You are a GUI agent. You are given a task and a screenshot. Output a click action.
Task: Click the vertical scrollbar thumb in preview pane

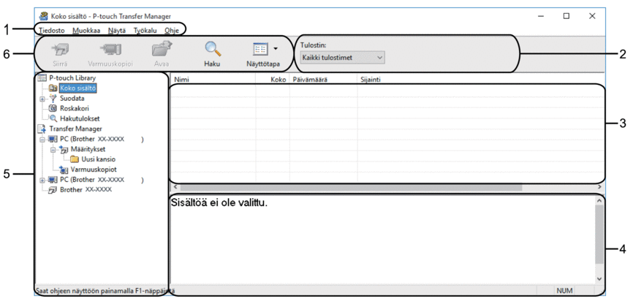(599, 234)
